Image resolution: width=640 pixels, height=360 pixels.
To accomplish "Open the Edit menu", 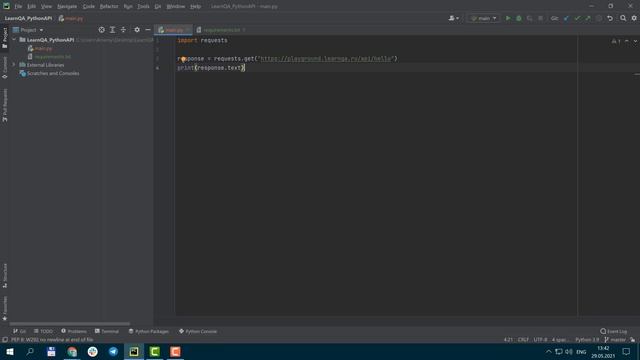I will (x=31, y=6).
